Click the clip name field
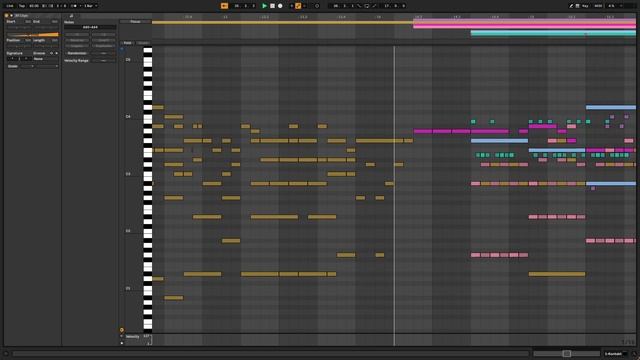 [x=36, y=16]
